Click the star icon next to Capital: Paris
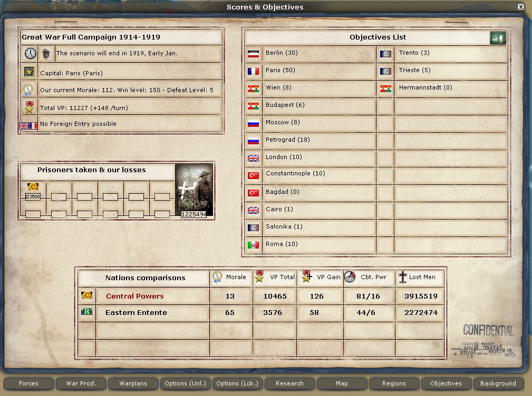The image size is (532, 396). (28, 72)
